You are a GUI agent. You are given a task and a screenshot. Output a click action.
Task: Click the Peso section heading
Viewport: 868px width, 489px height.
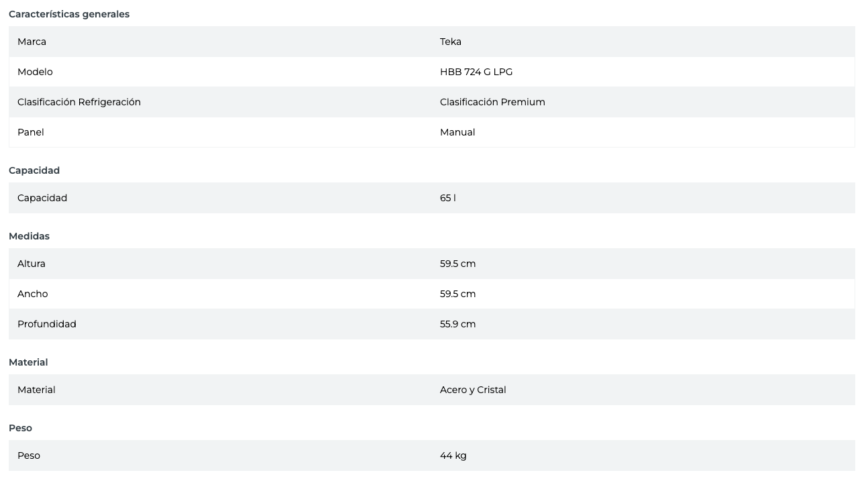(20, 428)
